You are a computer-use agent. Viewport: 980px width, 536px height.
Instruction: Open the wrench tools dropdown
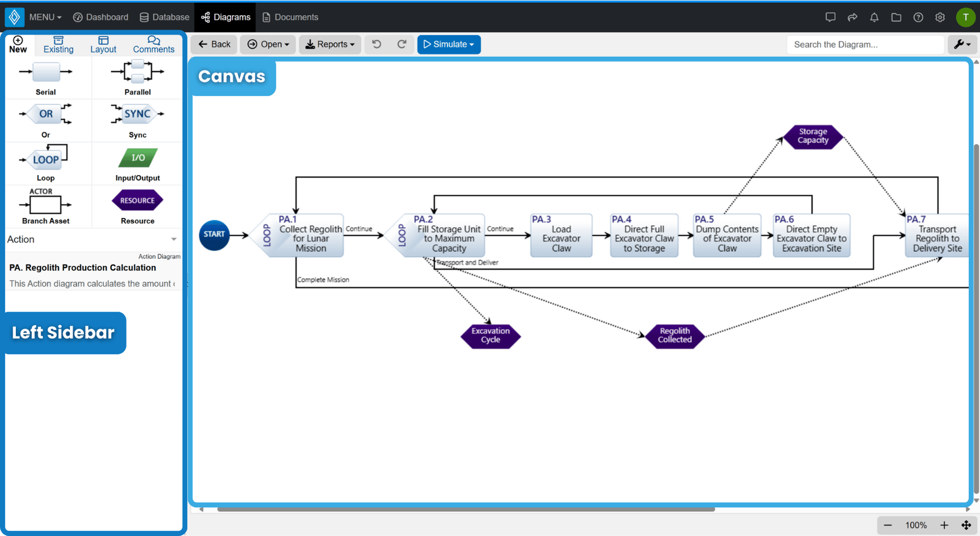point(962,44)
